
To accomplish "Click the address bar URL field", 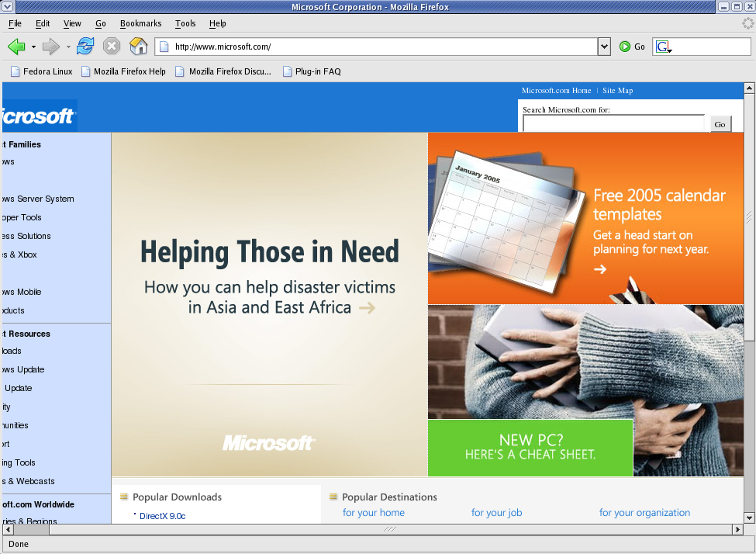I will [376, 47].
